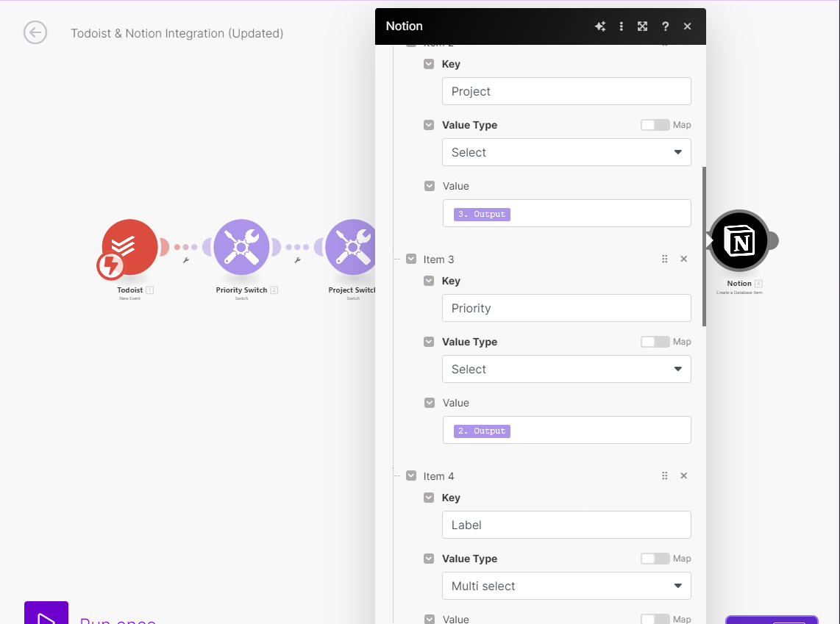
Task: Collapse the Value field containing 2. Output
Action: point(429,403)
